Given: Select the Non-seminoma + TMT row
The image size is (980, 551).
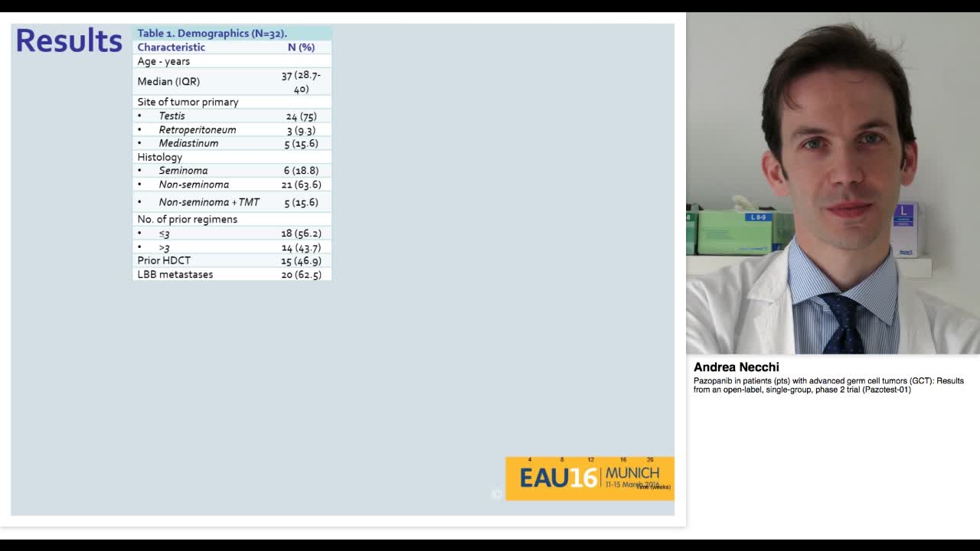Looking at the screenshot, I should (x=208, y=202).
